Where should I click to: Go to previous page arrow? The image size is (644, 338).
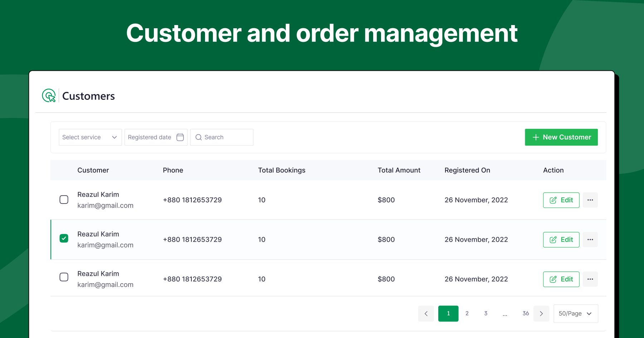tap(426, 314)
